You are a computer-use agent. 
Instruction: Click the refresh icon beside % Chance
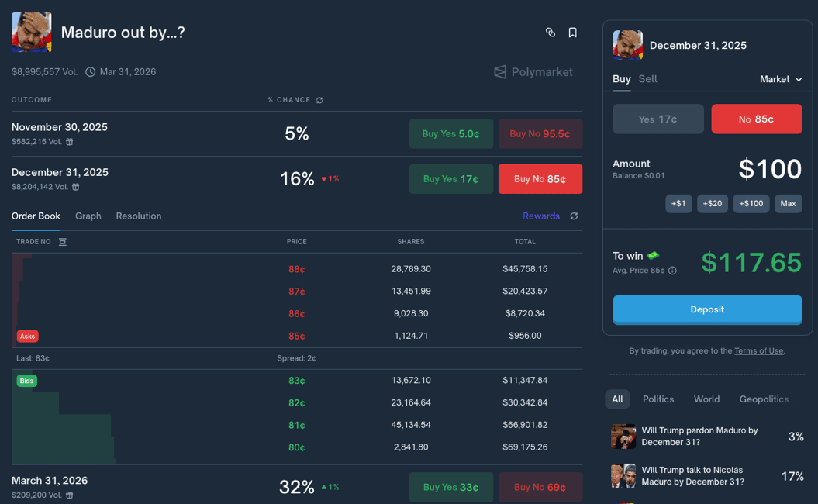pyautogui.click(x=319, y=100)
